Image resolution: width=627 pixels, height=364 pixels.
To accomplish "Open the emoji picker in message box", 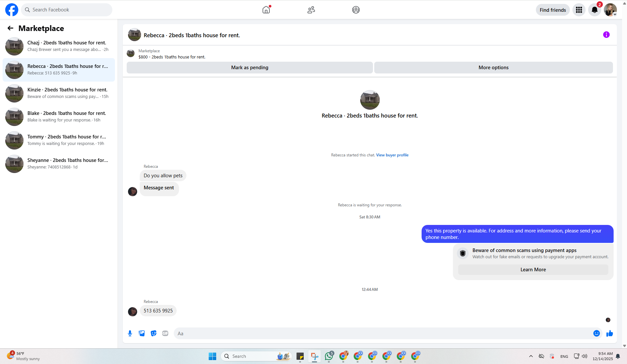I will 597,333.
